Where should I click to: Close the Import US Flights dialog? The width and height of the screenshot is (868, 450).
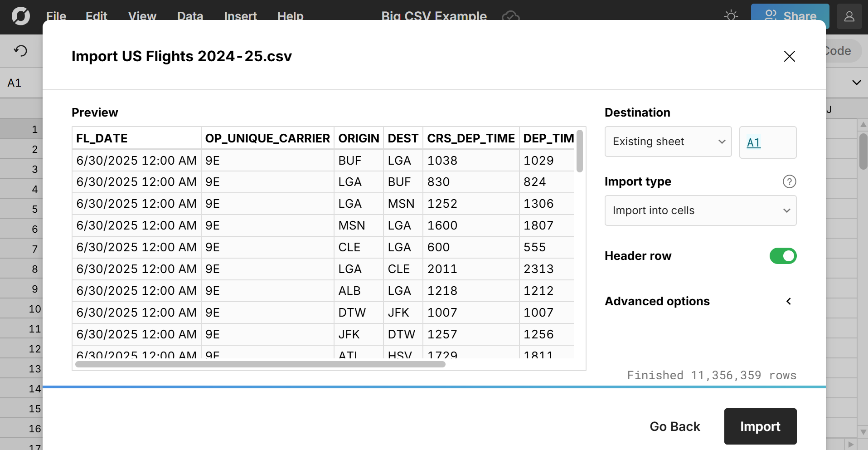(789, 56)
